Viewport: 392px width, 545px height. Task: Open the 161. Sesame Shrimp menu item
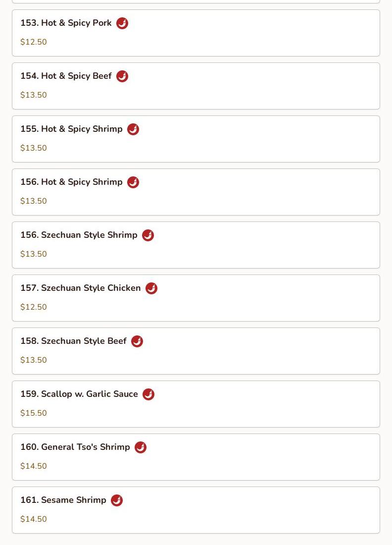196,510
